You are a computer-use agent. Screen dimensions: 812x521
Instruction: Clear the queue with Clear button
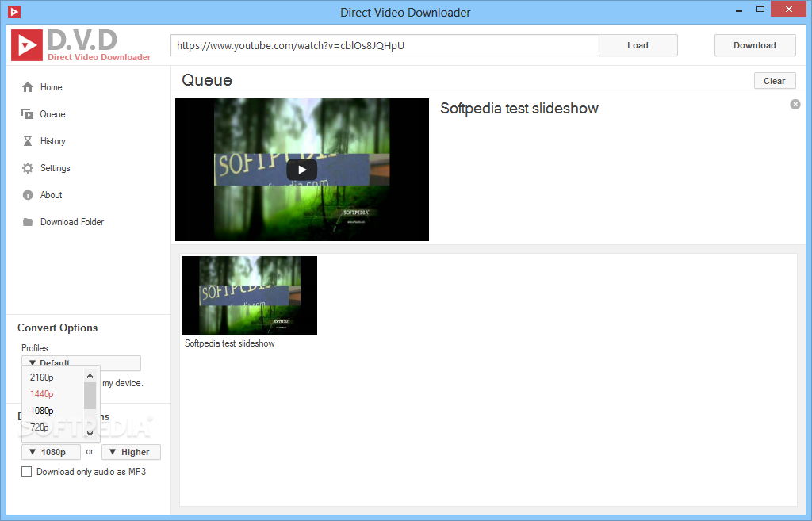point(774,81)
